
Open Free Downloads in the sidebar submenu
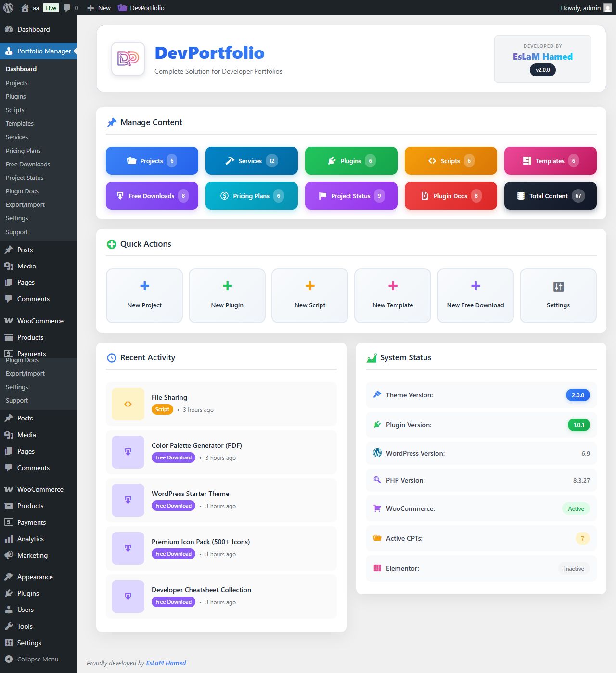pyautogui.click(x=28, y=164)
